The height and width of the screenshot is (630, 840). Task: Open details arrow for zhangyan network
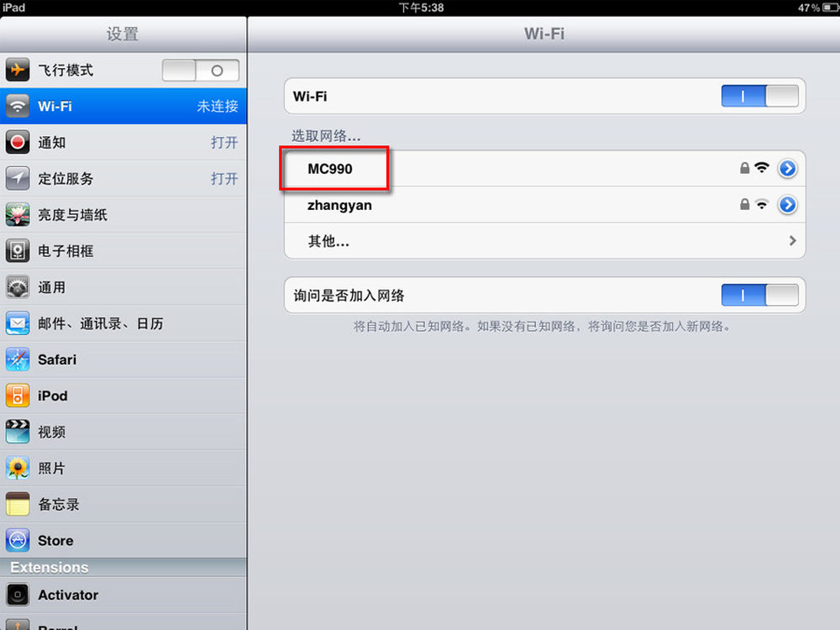tap(787, 205)
